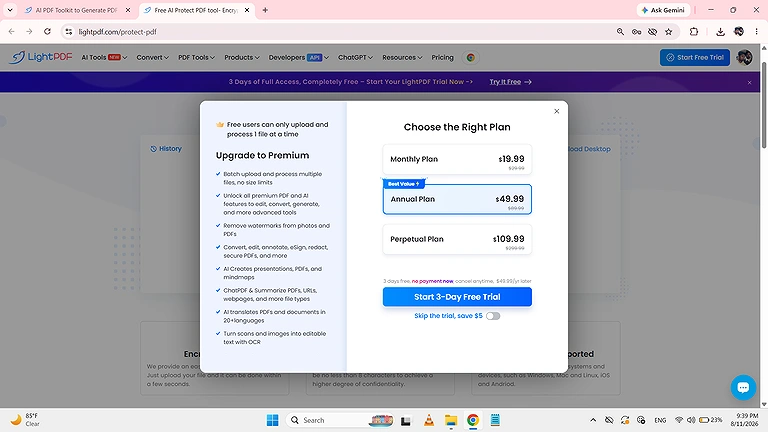
Task: Close the upgrade plan dialog
Action: 556,111
